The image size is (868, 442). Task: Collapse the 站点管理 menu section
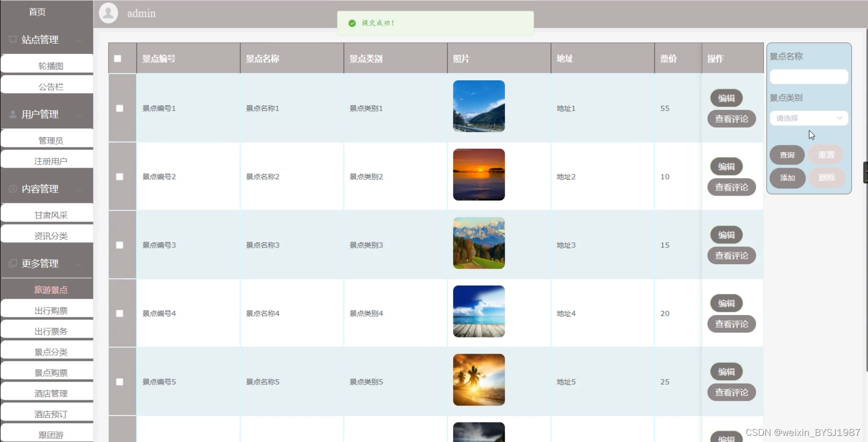click(79, 40)
